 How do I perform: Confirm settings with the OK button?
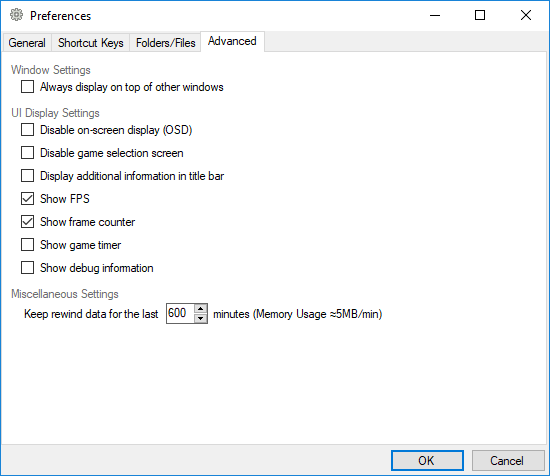(427, 461)
